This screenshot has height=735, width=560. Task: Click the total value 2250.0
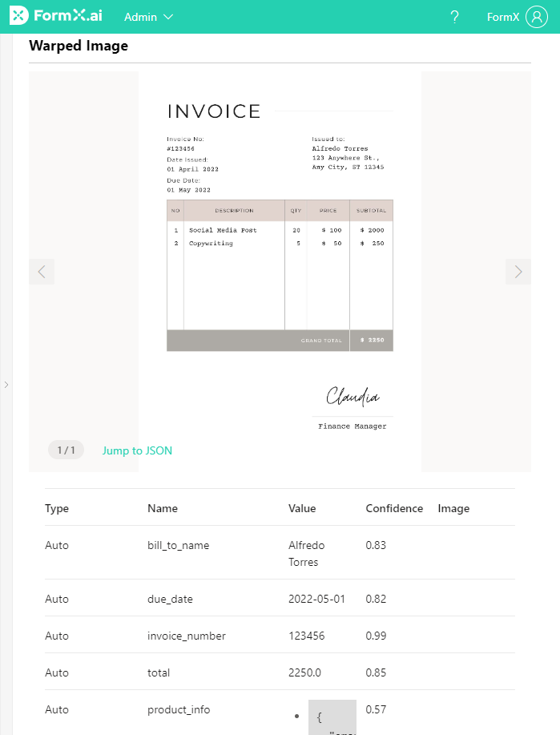coord(304,672)
